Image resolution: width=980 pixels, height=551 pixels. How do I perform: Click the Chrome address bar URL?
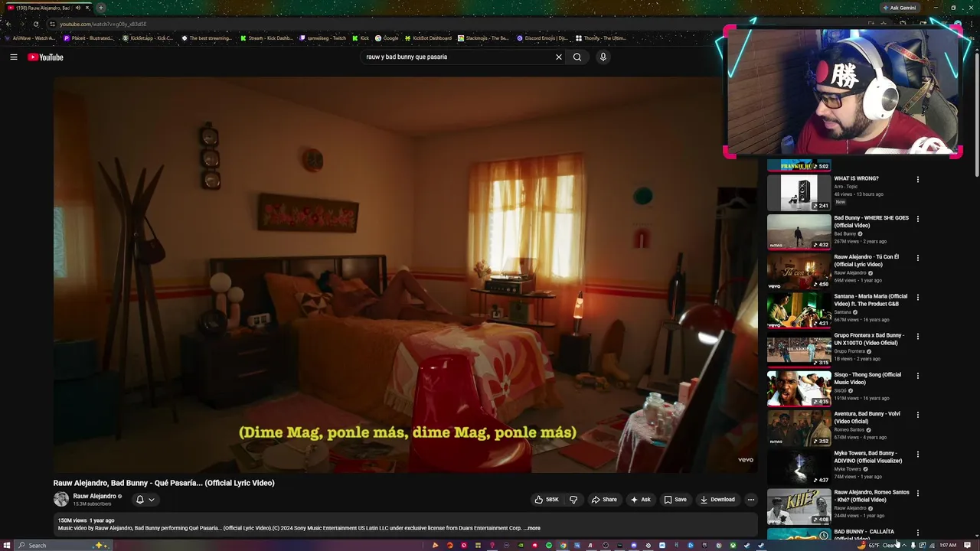click(103, 24)
